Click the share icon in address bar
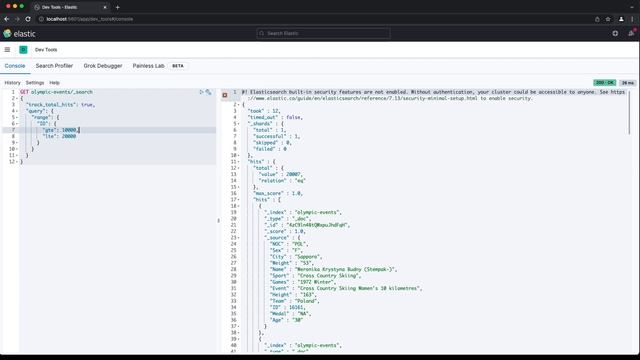 coord(597,19)
